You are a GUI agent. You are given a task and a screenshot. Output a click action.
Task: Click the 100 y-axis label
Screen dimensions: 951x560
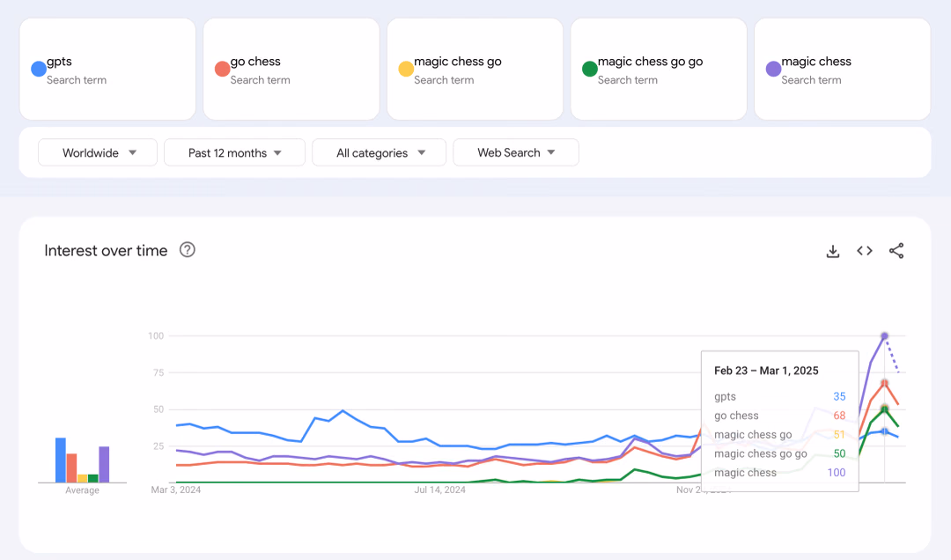(156, 336)
